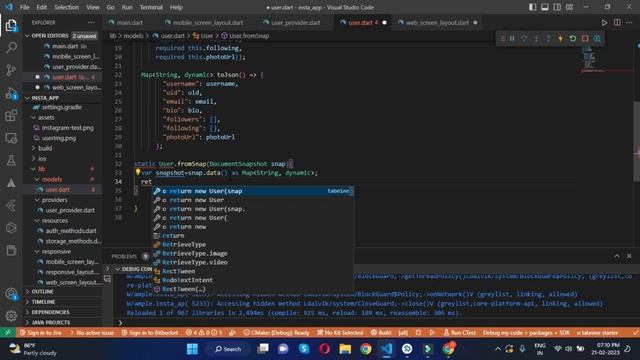Open the PROBLEMS panel tab

pos(124,256)
